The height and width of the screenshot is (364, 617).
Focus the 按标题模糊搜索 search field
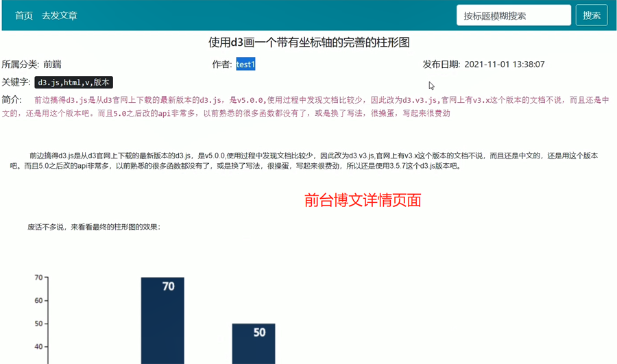[x=513, y=15]
